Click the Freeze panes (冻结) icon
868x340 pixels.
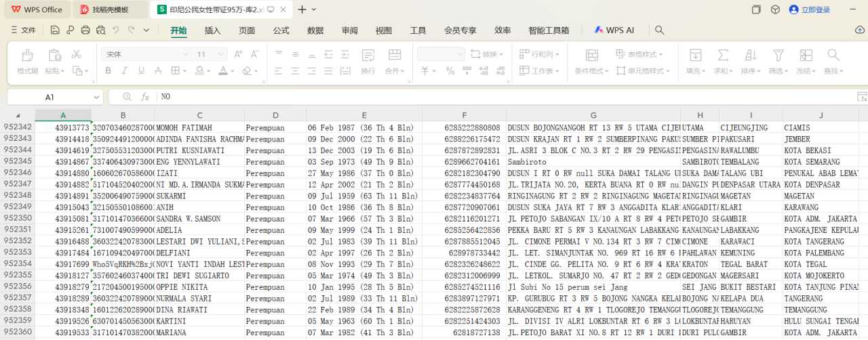(806, 55)
